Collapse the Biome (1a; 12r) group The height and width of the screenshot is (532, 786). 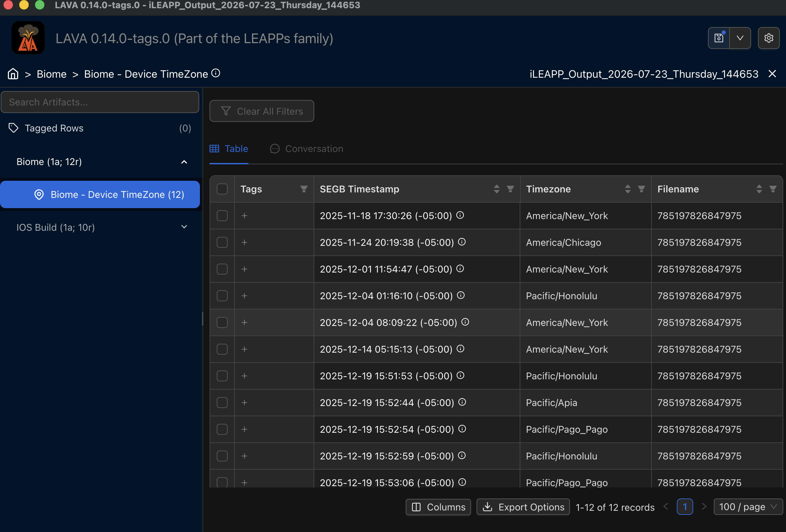[184, 162]
